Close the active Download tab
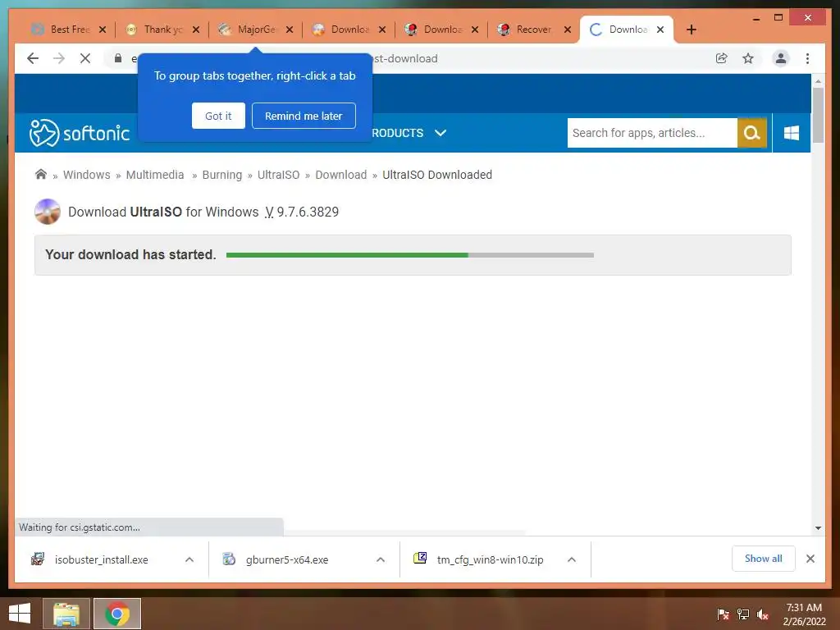Image resolution: width=840 pixels, height=630 pixels. coord(660,30)
